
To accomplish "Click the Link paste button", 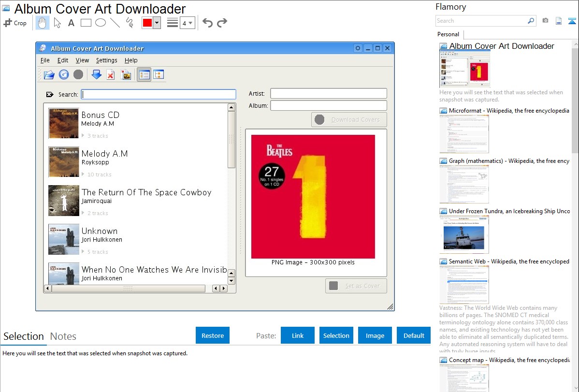I will click(x=298, y=335).
